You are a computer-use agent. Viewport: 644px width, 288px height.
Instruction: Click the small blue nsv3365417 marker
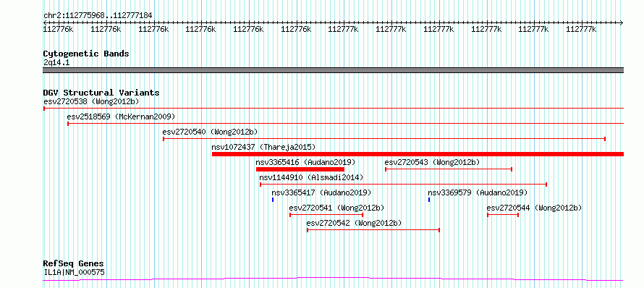[x=273, y=200]
